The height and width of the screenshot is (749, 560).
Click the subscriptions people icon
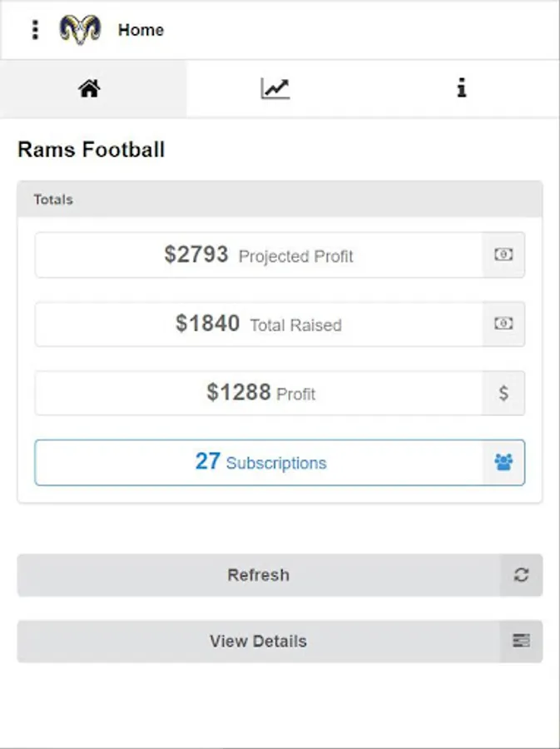(503, 462)
